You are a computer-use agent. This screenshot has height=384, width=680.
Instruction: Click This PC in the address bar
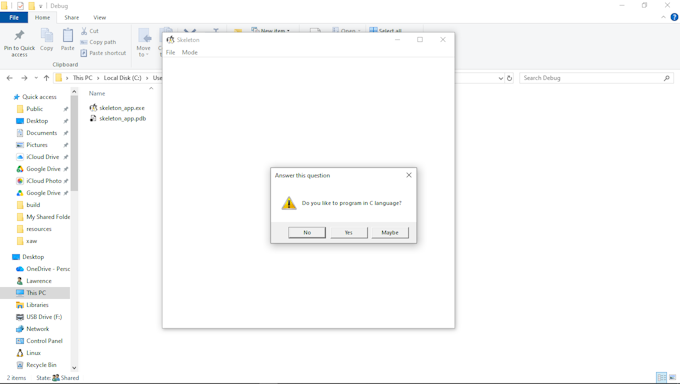pyautogui.click(x=82, y=78)
